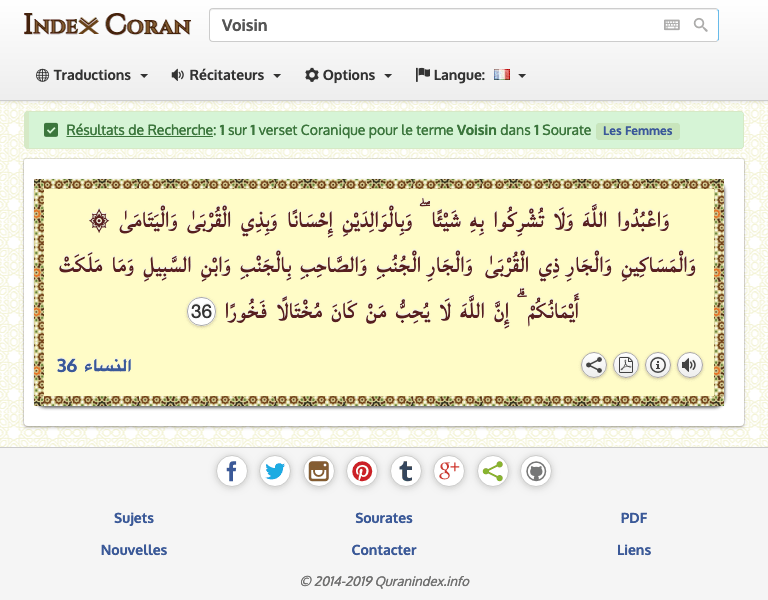Go to Sourates footer link
Image resolution: width=768 pixels, height=600 pixels.
click(x=384, y=518)
